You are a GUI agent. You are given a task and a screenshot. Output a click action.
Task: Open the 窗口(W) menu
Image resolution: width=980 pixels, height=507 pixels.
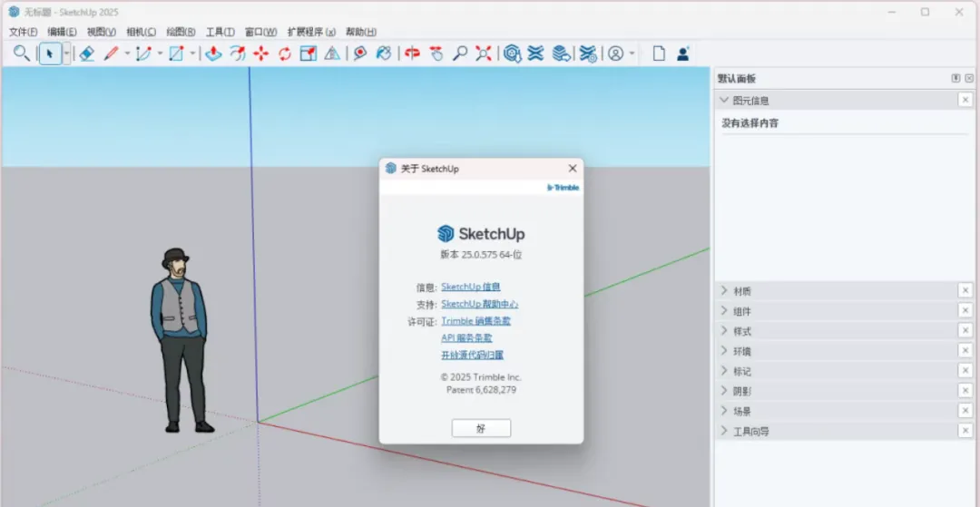[260, 32]
